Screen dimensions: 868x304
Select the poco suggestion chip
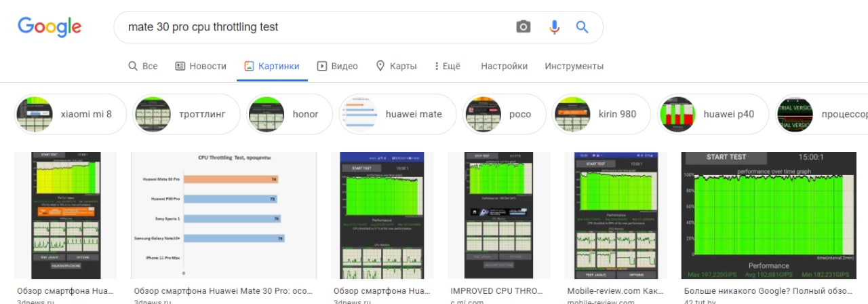point(504,114)
